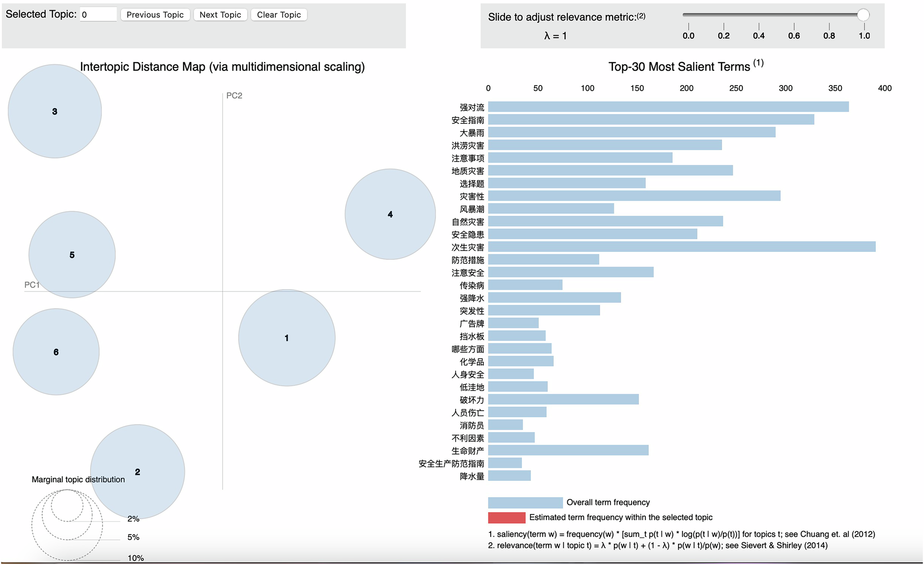Select topic circle 5
924x565 pixels.
tap(72, 255)
